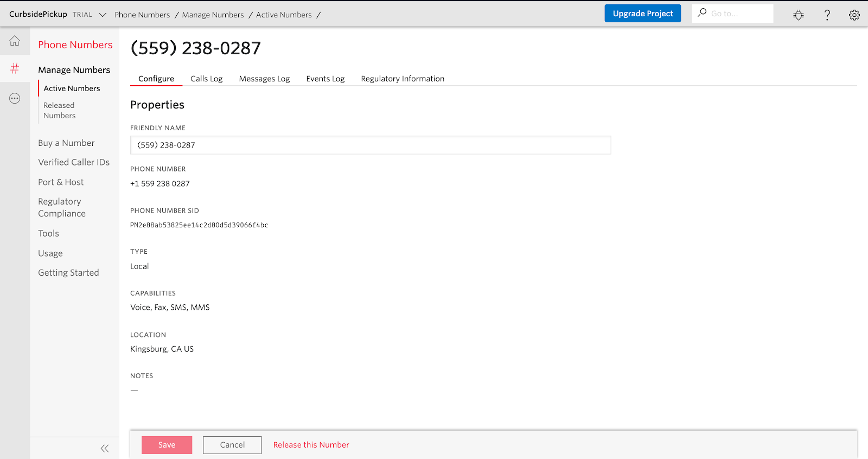Open the Tools sidebar item

48,233
